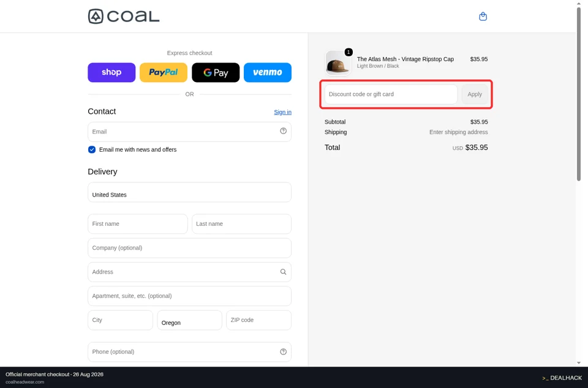588x388 pixels.
Task: Pay with Google Pay button
Action: tap(216, 72)
